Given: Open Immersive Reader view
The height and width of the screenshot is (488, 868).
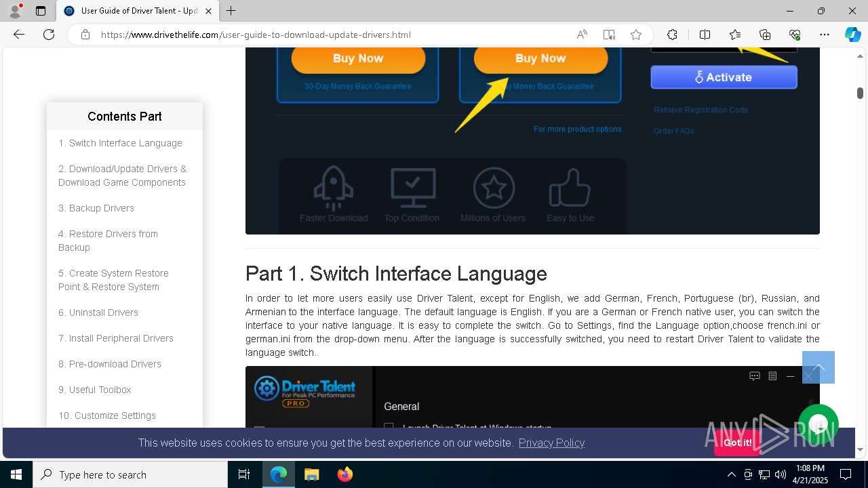Looking at the screenshot, I should point(609,35).
